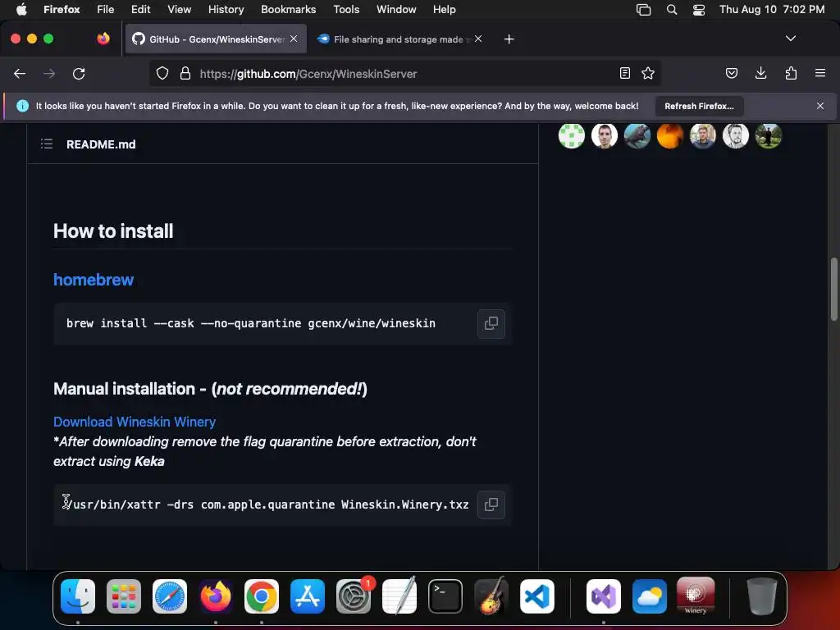The image size is (840, 630).
Task: Open tracking protection shield icon
Action: (x=162, y=73)
